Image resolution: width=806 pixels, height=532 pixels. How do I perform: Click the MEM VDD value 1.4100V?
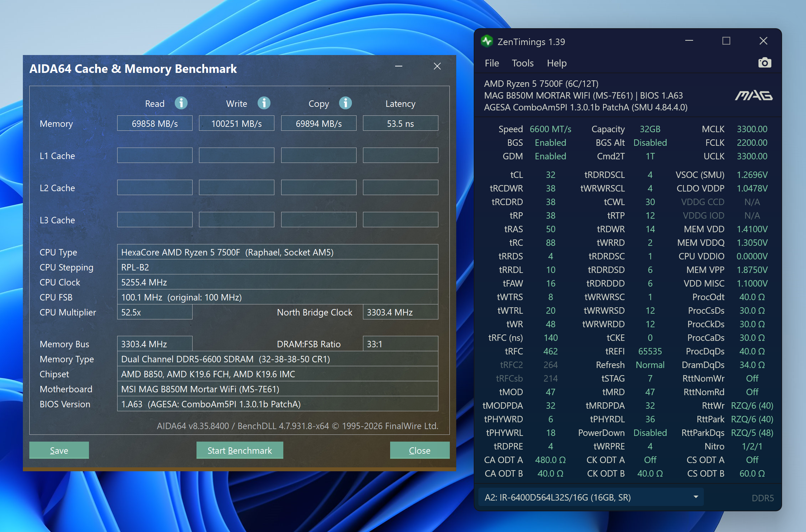pyautogui.click(x=752, y=229)
